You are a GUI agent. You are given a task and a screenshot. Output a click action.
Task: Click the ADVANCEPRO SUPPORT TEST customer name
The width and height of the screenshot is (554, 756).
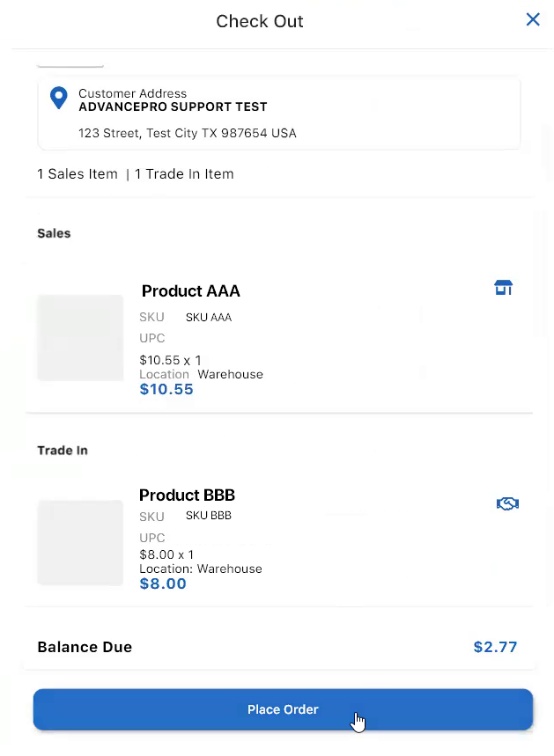[x=173, y=107]
